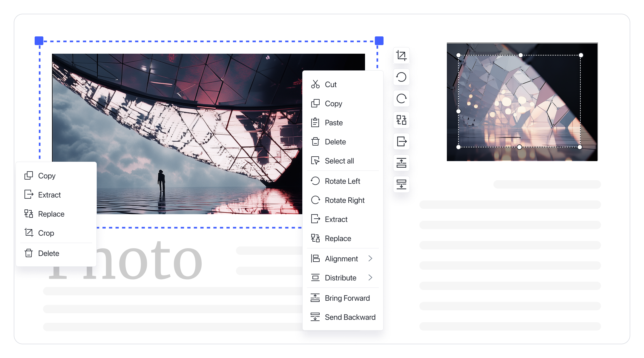Click the Delete button in left context menu
This screenshot has width=644, height=358.
tap(49, 253)
